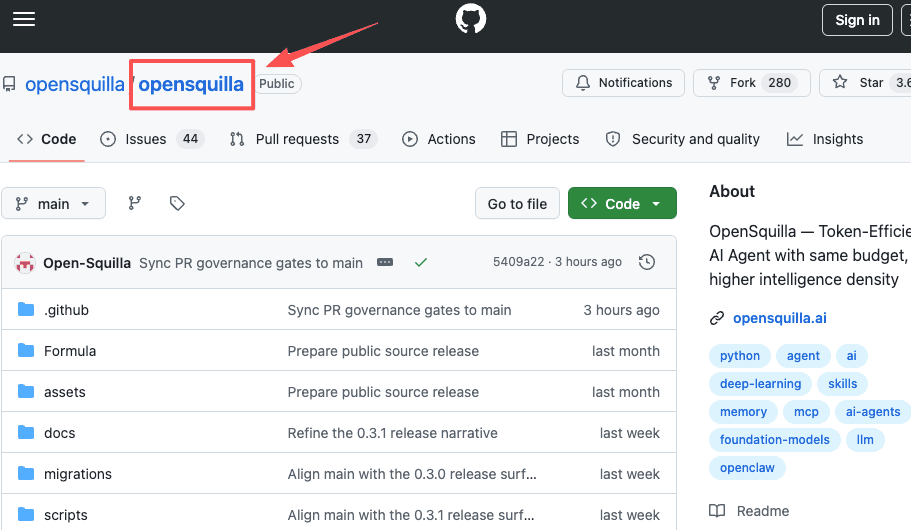This screenshot has height=530, width=911.
Task: Click the Go to file button
Action: point(517,203)
